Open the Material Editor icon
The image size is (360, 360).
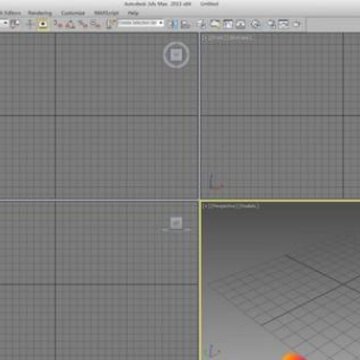point(256,24)
